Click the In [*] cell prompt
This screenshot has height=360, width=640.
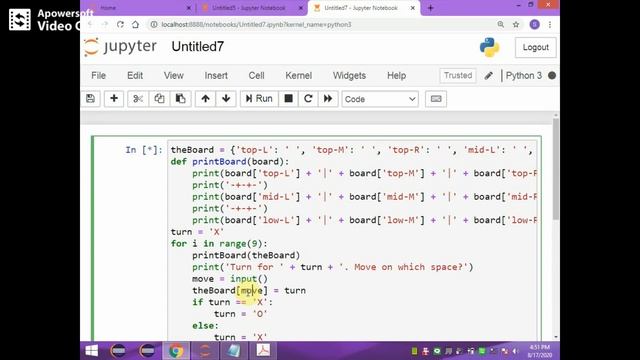(144, 150)
